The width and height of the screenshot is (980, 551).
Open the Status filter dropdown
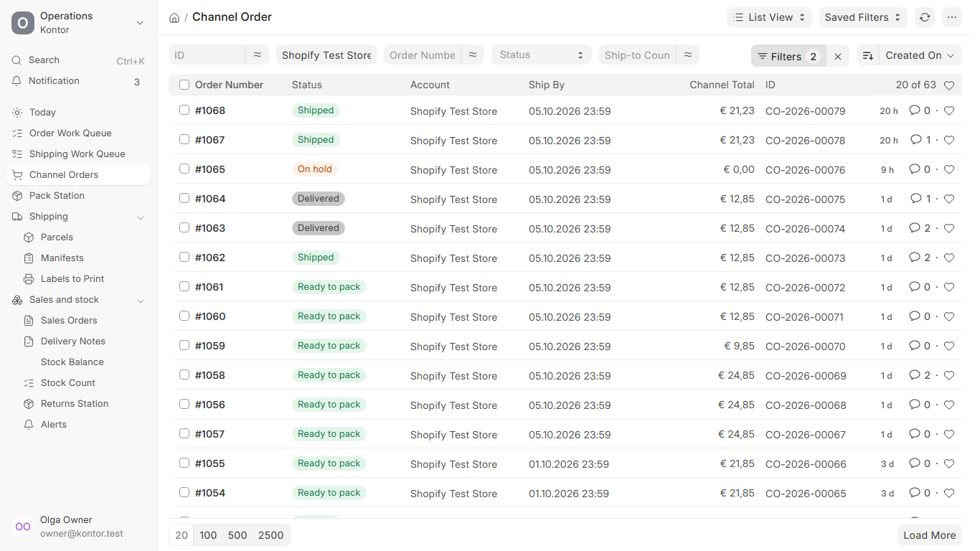click(542, 55)
